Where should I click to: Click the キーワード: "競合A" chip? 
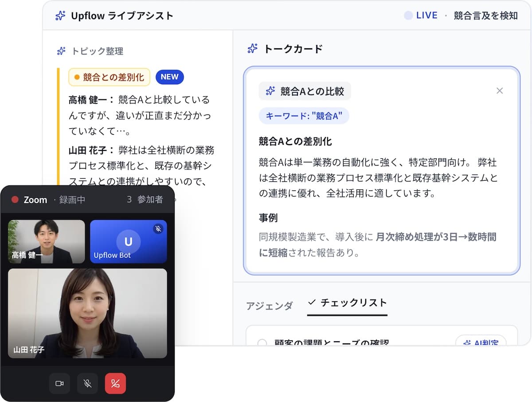coord(304,116)
